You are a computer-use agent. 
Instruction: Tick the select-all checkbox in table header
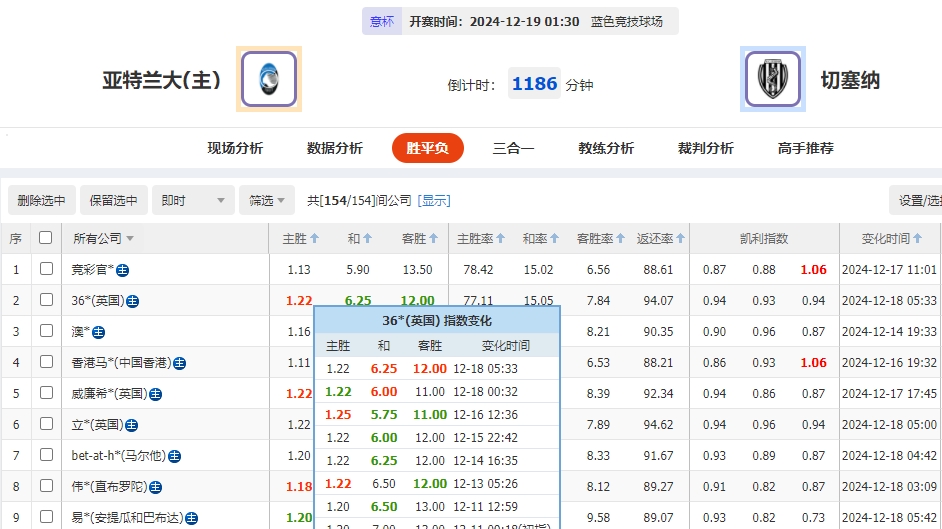(45, 238)
